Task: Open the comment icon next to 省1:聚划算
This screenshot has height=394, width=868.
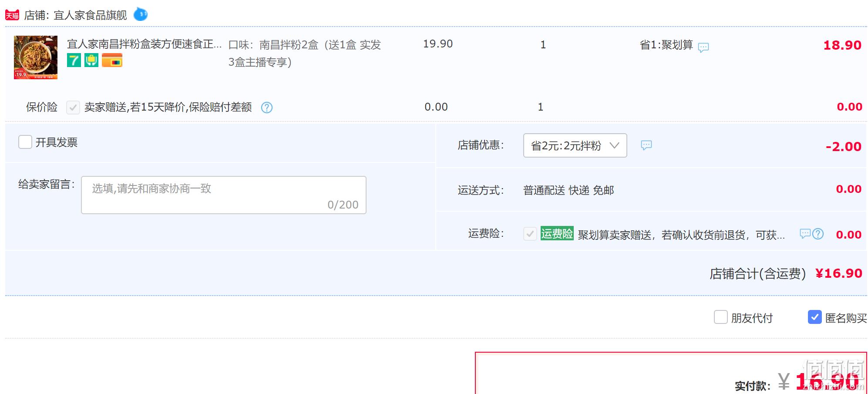Action: pos(703,47)
